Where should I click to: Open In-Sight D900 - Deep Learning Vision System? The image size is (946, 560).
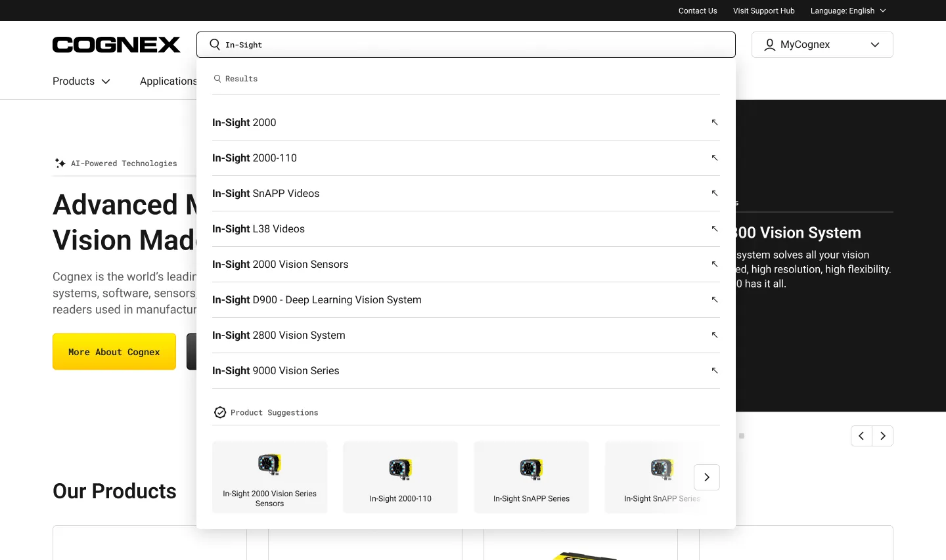point(466,299)
